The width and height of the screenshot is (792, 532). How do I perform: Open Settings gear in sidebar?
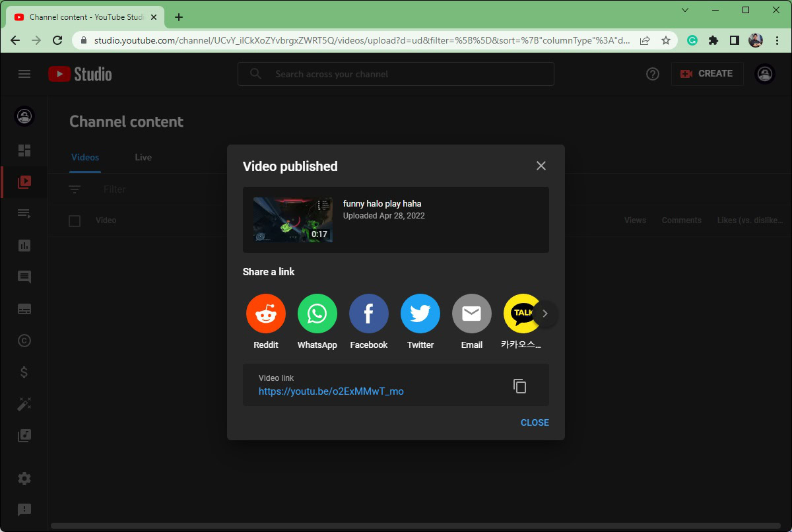(x=24, y=479)
